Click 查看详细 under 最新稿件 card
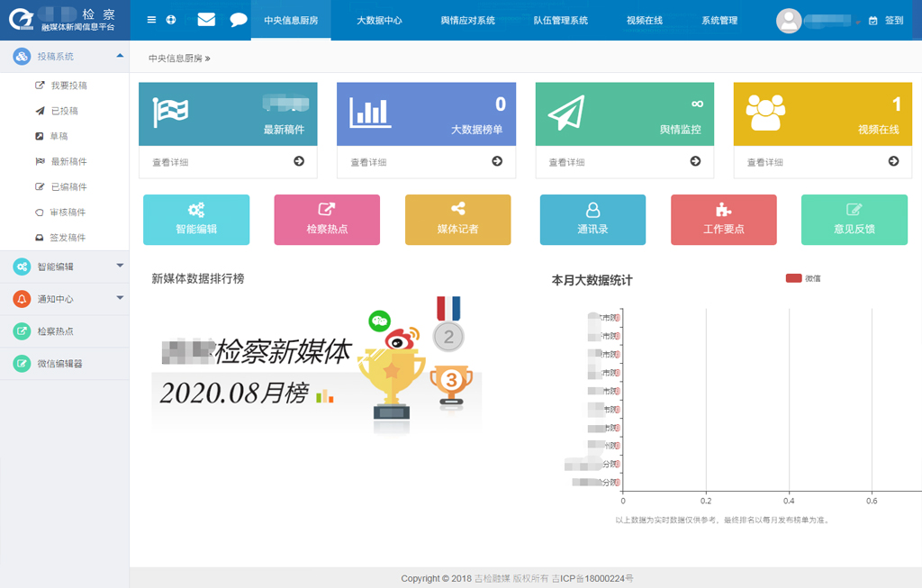This screenshot has height=588, width=922. (228, 162)
